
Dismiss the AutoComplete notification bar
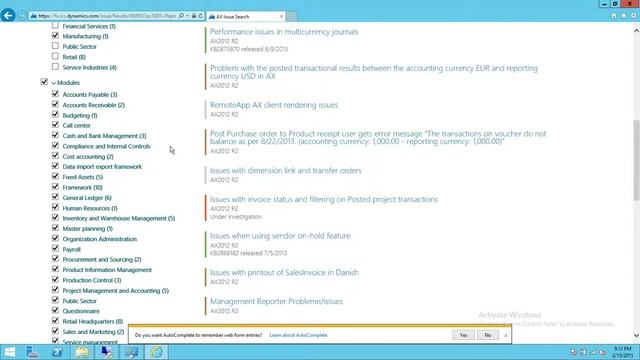(506, 335)
